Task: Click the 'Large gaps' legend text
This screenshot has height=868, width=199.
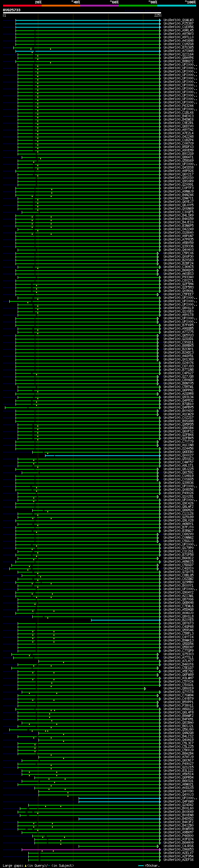Action: click(x=13, y=866)
